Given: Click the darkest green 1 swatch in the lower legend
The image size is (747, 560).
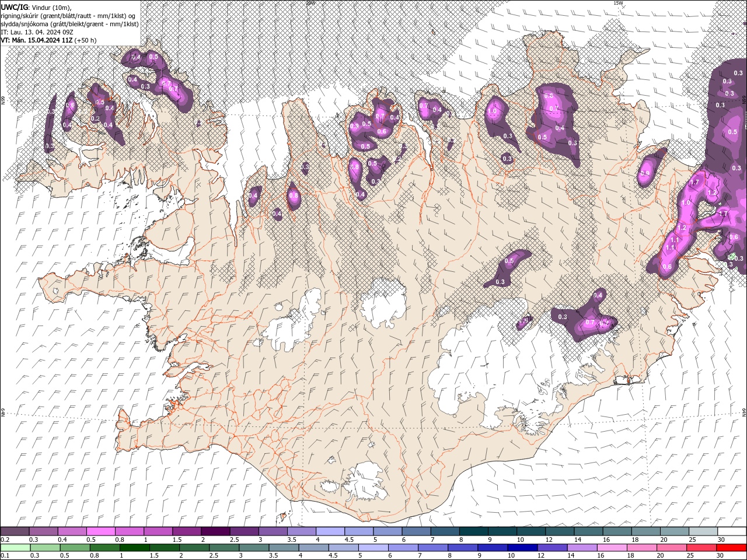Looking at the screenshot, I should [x=135, y=548].
